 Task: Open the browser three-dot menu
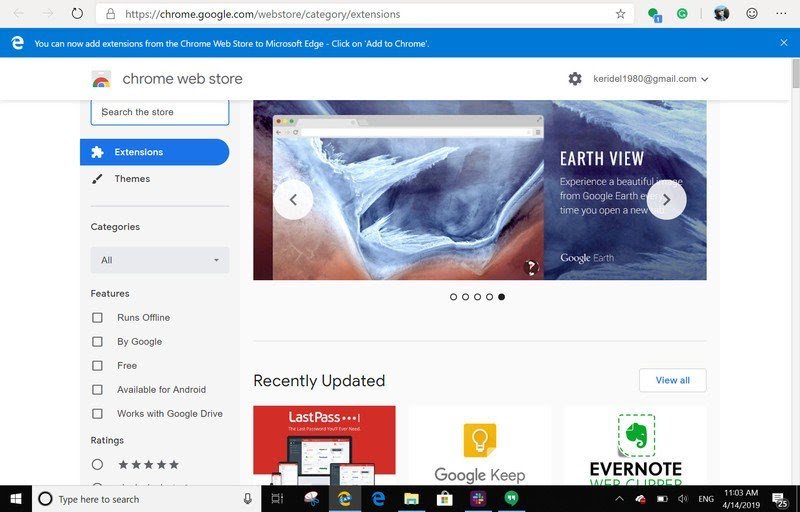[781, 14]
